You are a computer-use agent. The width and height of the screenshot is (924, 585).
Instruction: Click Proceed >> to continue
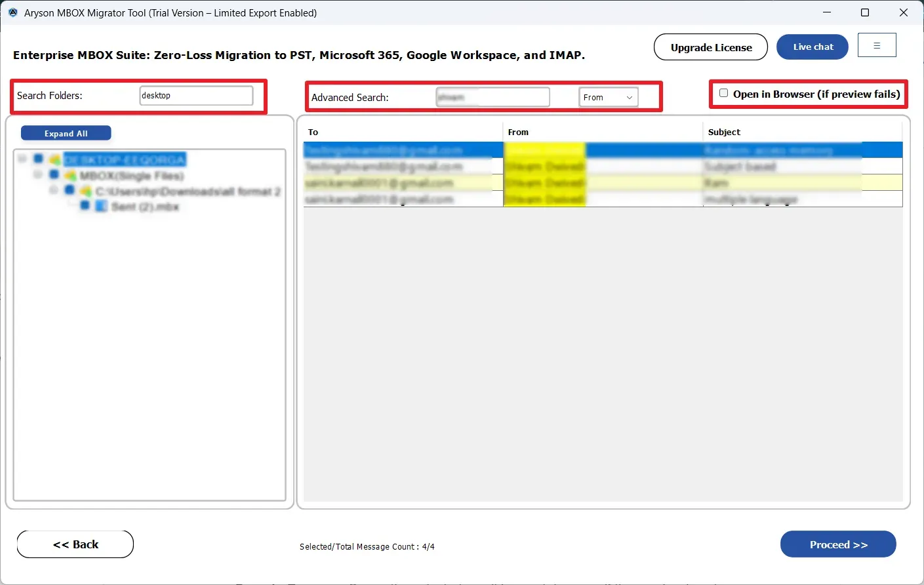[838, 544]
